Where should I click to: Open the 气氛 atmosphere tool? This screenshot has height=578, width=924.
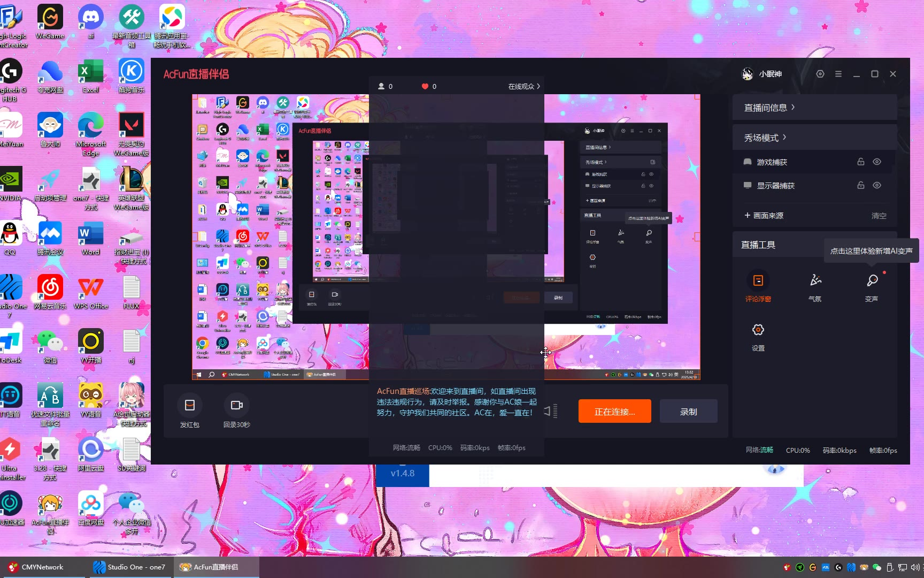815,286
